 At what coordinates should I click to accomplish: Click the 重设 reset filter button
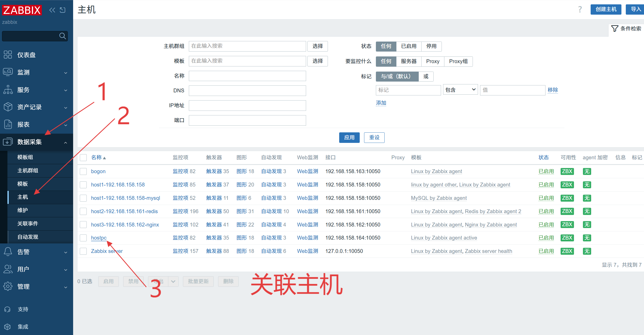click(x=374, y=137)
